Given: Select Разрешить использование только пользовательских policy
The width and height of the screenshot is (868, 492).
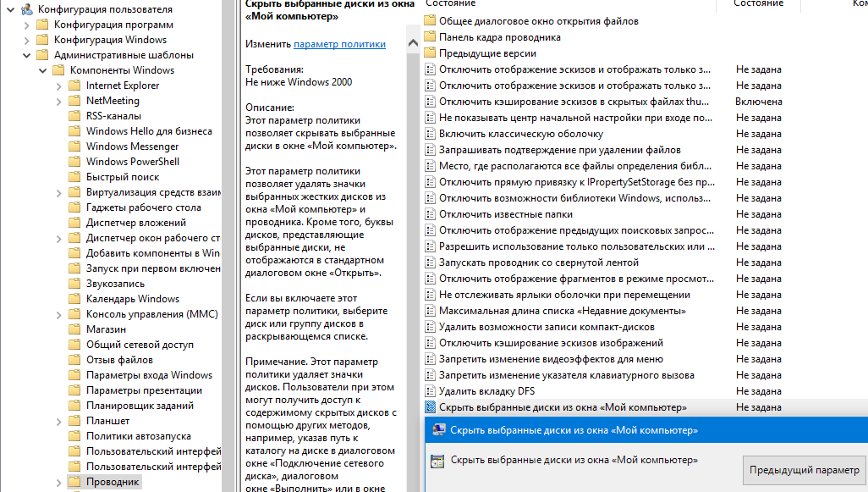Looking at the screenshot, I should click(x=577, y=246).
